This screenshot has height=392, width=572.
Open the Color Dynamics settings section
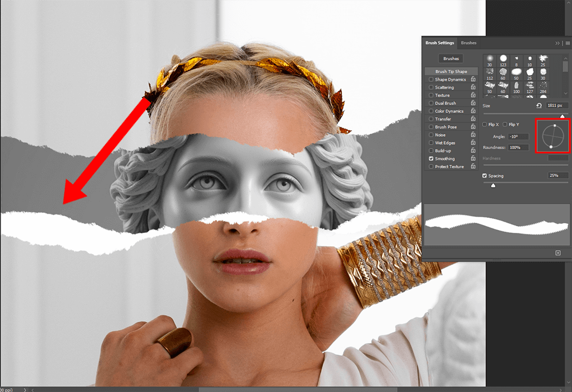pos(449,111)
